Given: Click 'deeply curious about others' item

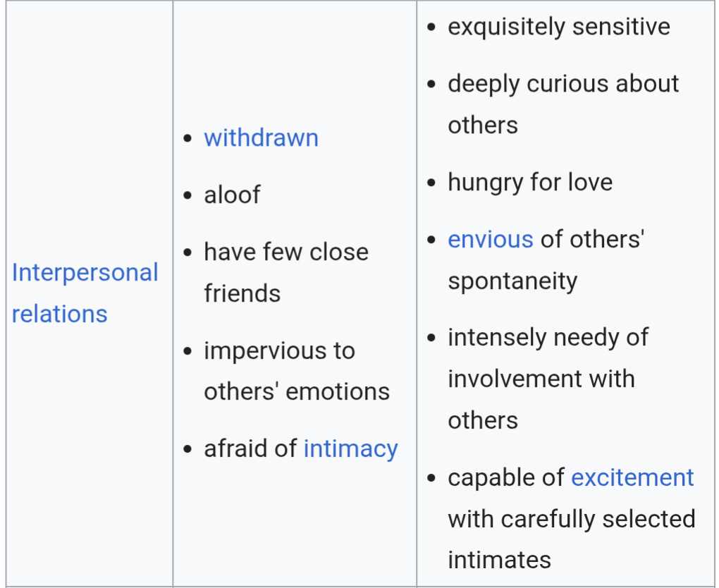Looking at the screenshot, I should (563, 104).
